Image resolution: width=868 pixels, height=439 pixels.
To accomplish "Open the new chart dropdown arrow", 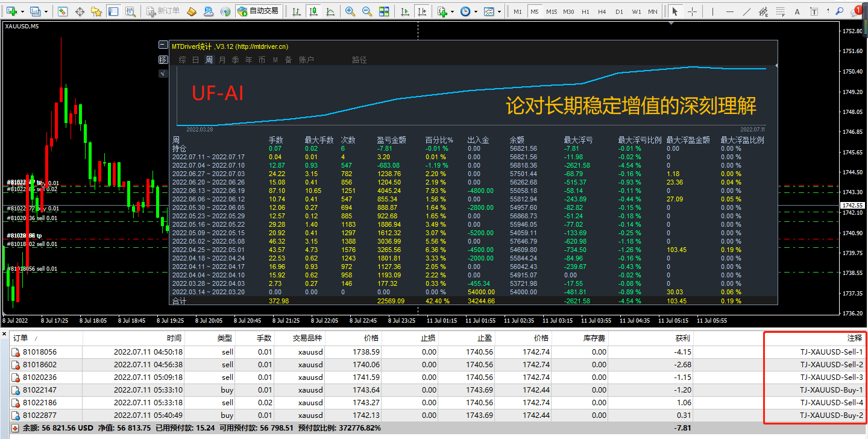I will point(23,11).
